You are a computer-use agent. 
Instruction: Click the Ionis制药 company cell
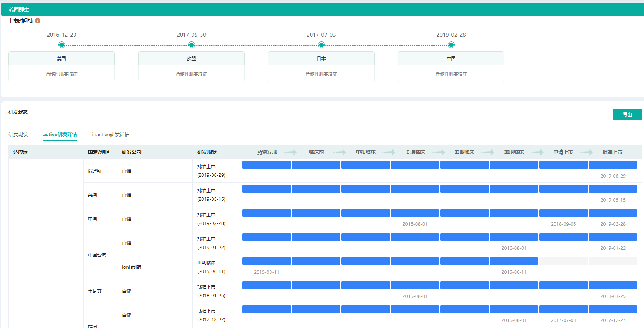coord(131,267)
